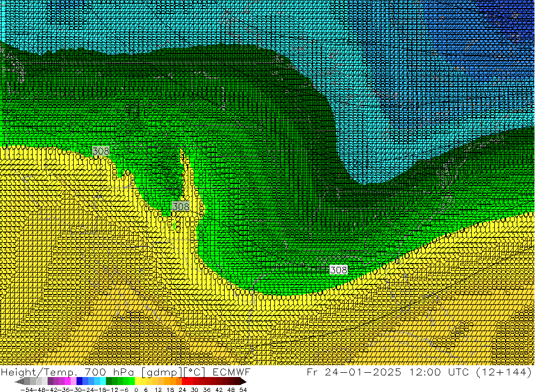This screenshot has height=392, width=535.
Task: Click the '[°C]' unit label
Action: [x=195, y=372]
